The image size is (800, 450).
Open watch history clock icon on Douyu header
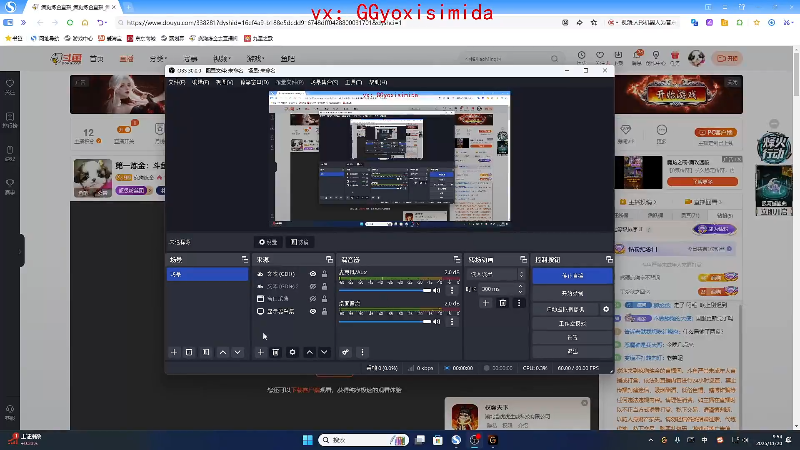coord(581,56)
